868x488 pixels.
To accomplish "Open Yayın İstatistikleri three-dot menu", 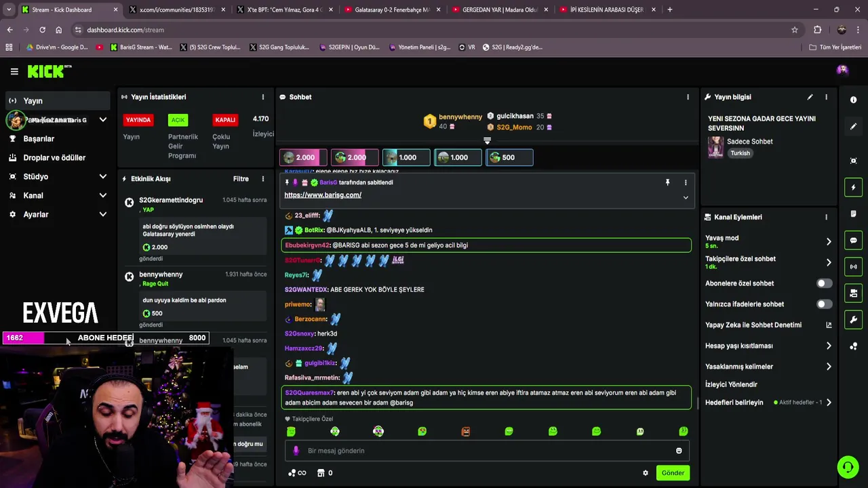I will [263, 97].
